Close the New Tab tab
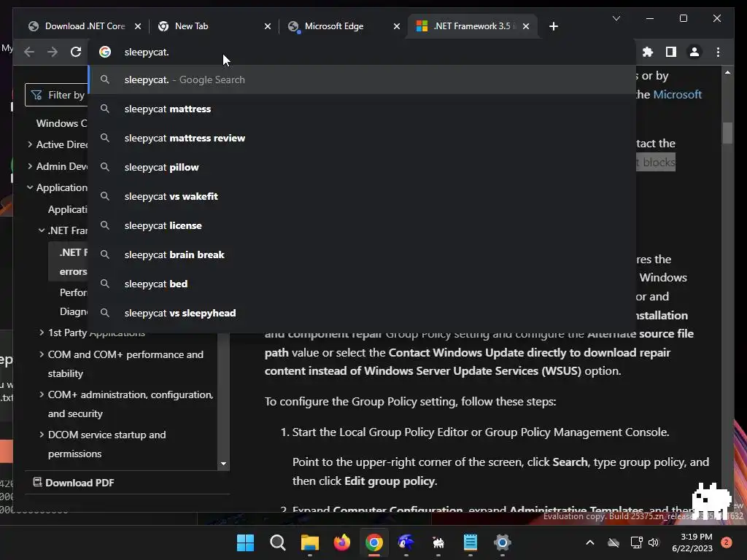The height and width of the screenshot is (560, 747). tap(268, 26)
